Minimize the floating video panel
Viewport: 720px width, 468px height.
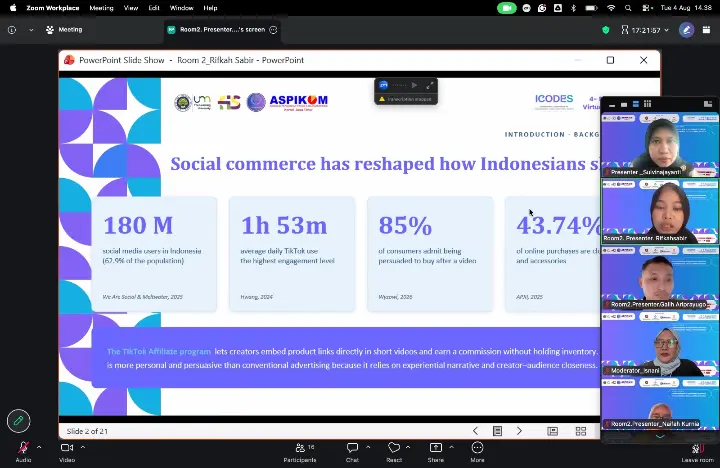(612, 105)
